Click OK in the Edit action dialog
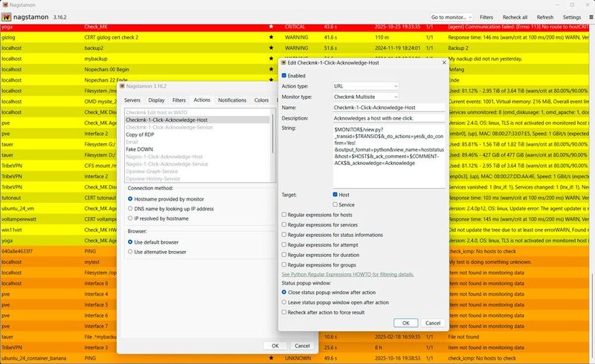 405,323
